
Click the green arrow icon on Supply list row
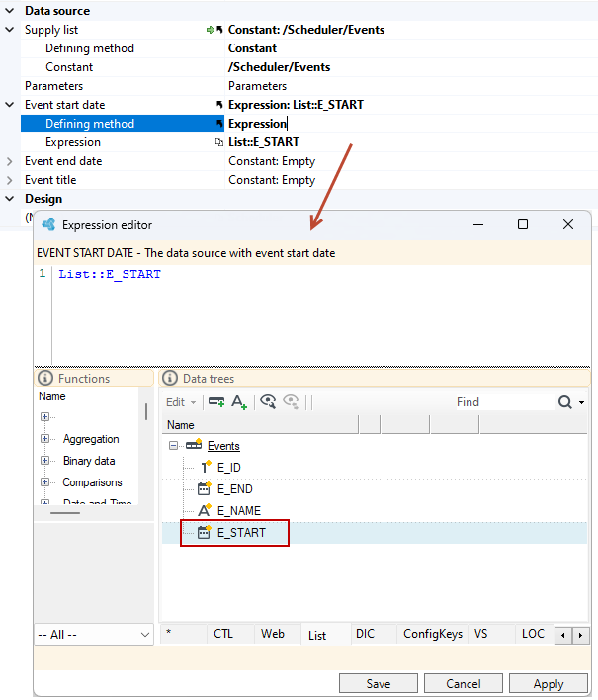(211, 30)
